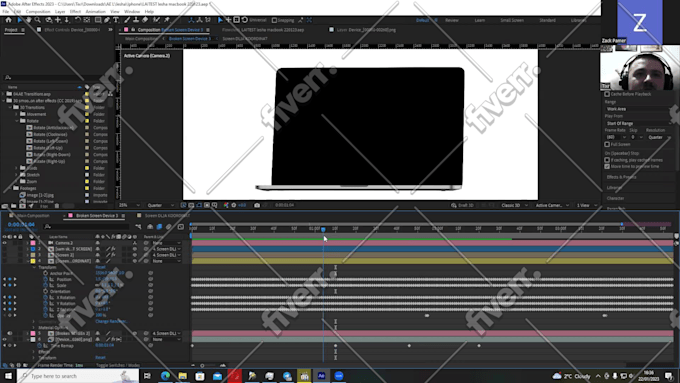Click Toggle Switches / Modes button
Image resolution: width=680 pixels, height=383 pixels.
tap(118, 365)
